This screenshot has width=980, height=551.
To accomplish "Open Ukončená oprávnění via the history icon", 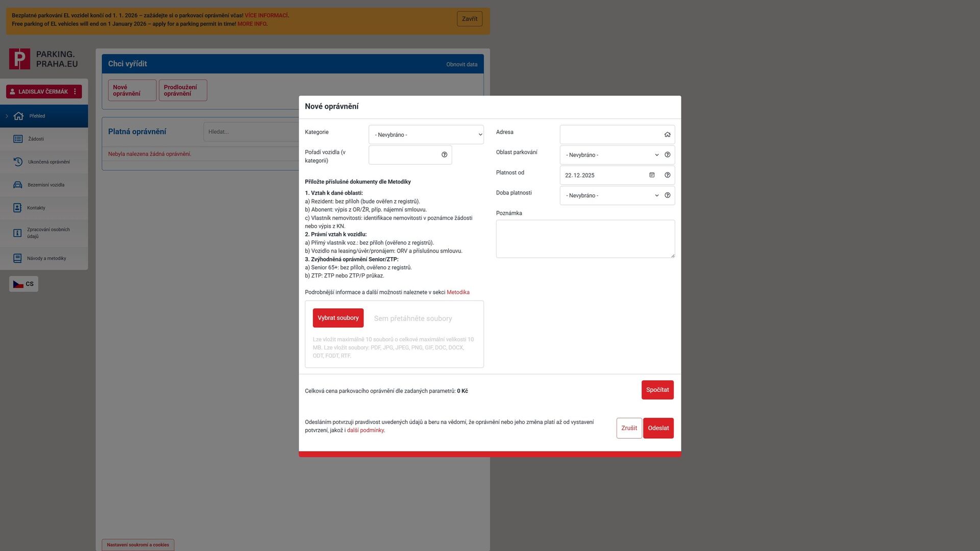I will [19, 162].
